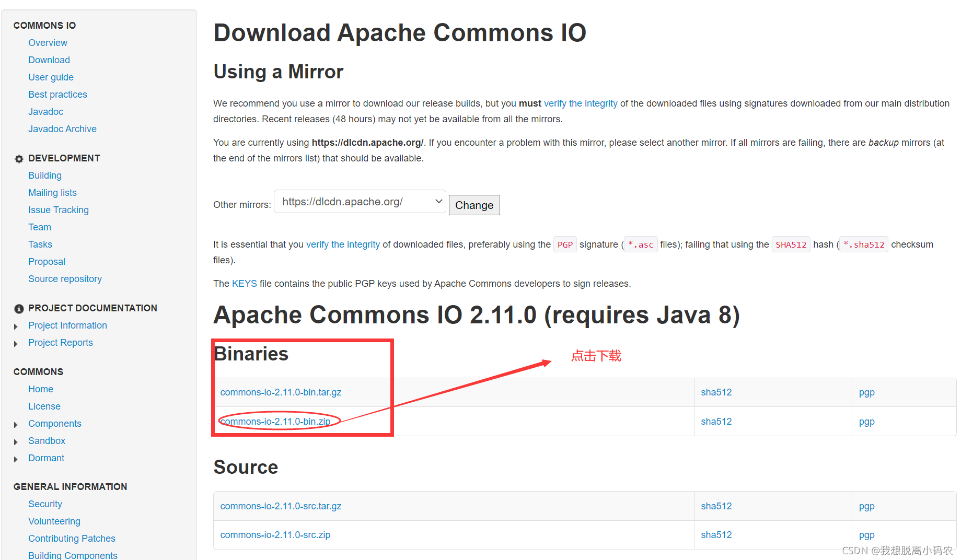This screenshot has height=560, width=961.
Task: Open Project Information link
Action: point(67,325)
